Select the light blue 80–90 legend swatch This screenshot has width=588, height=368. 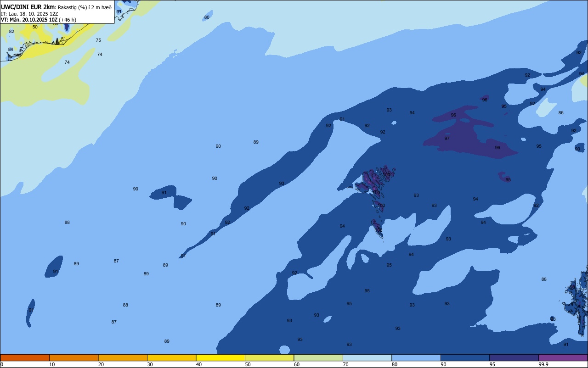tap(416, 357)
